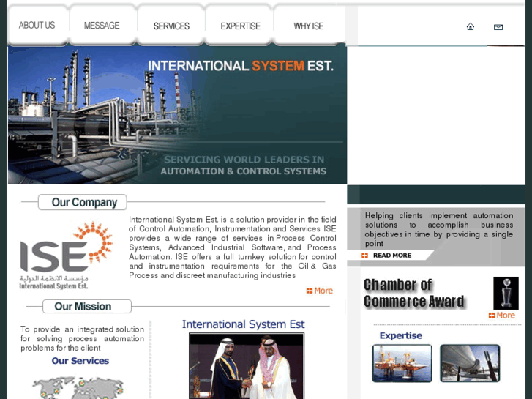Click the envelope contact icon

tap(498, 27)
